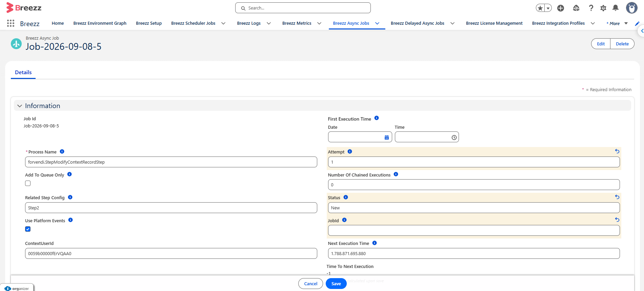Viewport: 644px width, 291px height.
Task: Open global actions plus icon
Action: (561, 8)
